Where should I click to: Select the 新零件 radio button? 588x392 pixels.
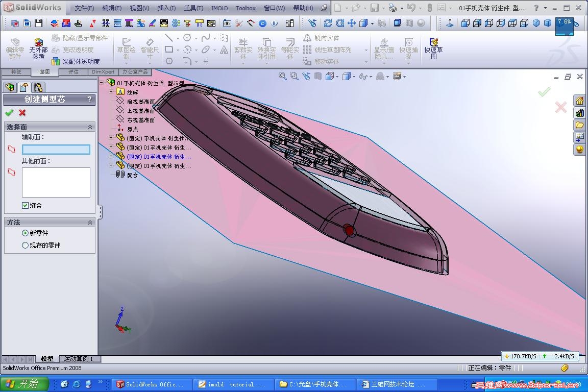tap(25, 233)
